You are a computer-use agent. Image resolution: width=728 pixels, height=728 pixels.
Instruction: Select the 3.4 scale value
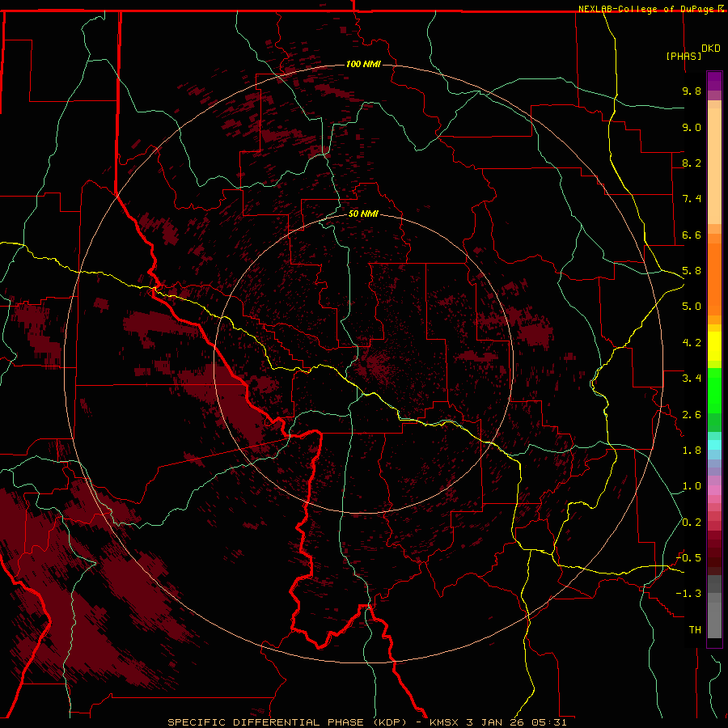point(692,379)
